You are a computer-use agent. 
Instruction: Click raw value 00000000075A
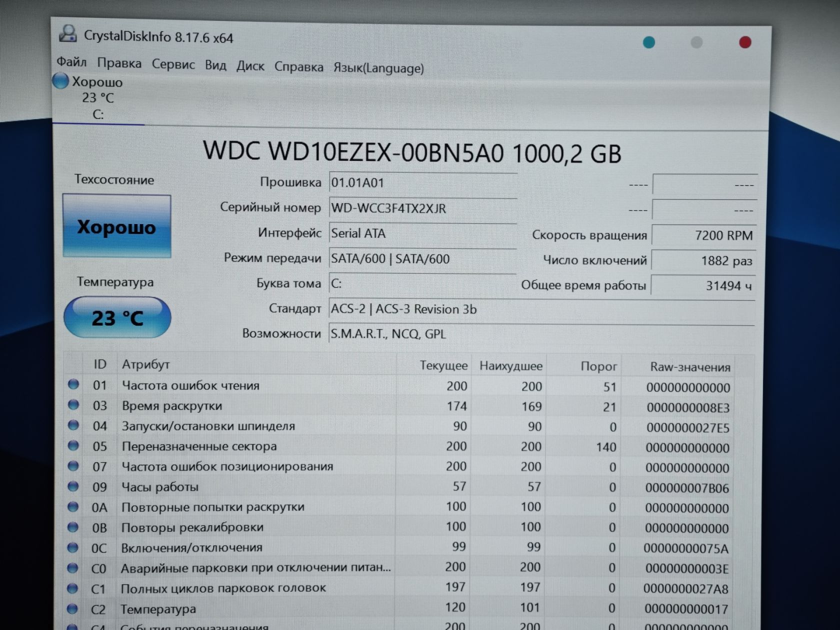[x=686, y=548]
